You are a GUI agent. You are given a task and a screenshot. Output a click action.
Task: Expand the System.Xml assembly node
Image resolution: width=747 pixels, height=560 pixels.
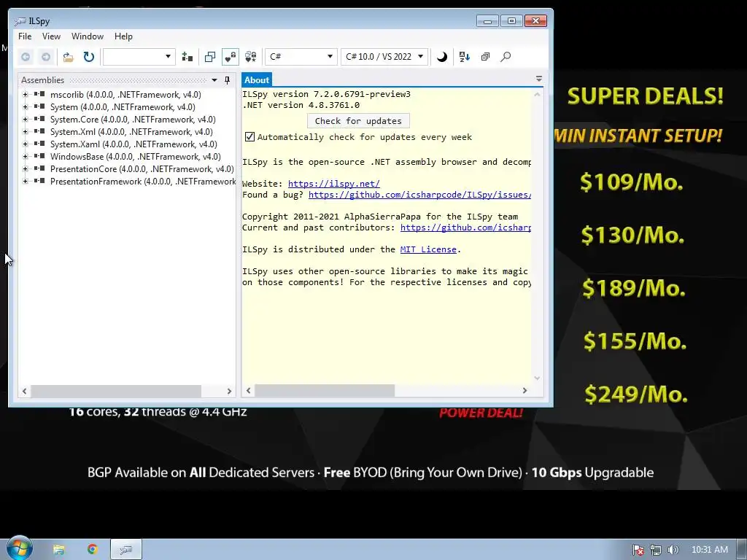pyautogui.click(x=26, y=132)
